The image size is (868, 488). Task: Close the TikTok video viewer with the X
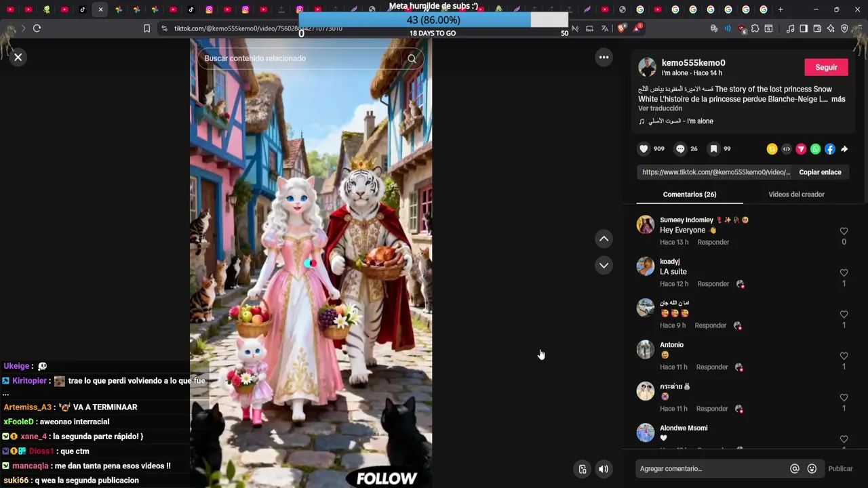coord(18,58)
